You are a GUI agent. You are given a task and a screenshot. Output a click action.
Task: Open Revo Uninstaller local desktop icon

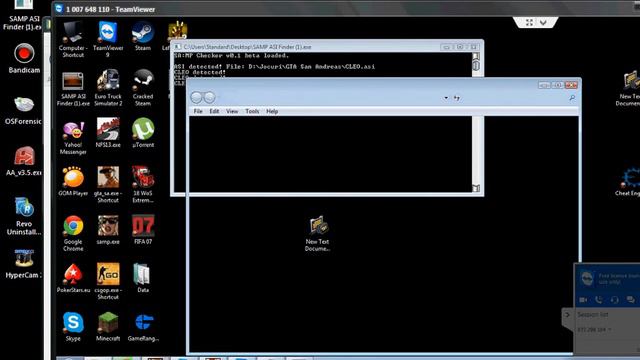point(24,217)
